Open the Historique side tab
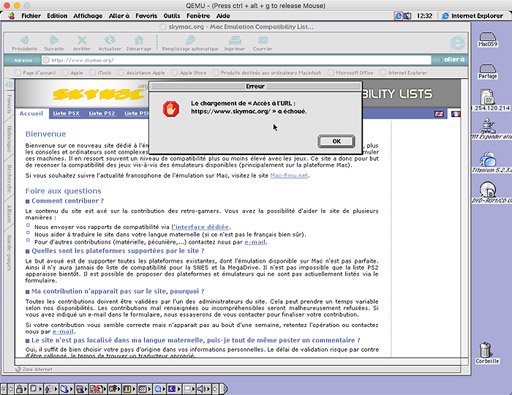The height and width of the screenshot is (395, 512). tap(9, 139)
